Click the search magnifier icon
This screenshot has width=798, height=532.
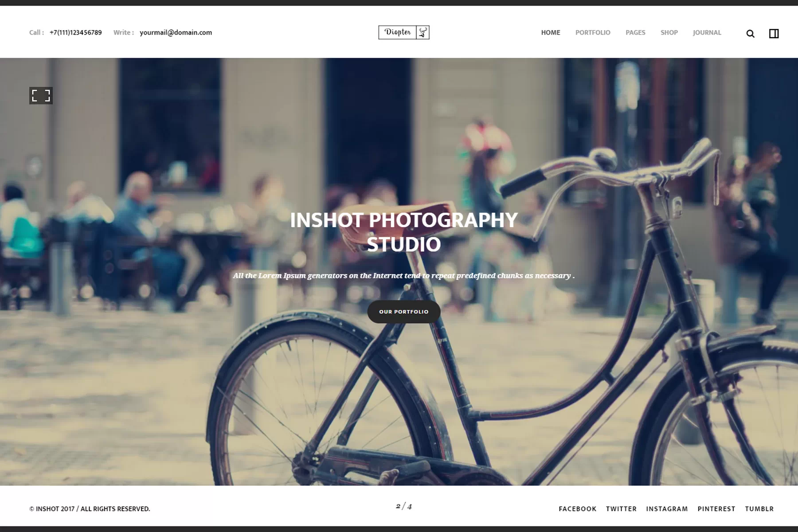[x=750, y=34]
